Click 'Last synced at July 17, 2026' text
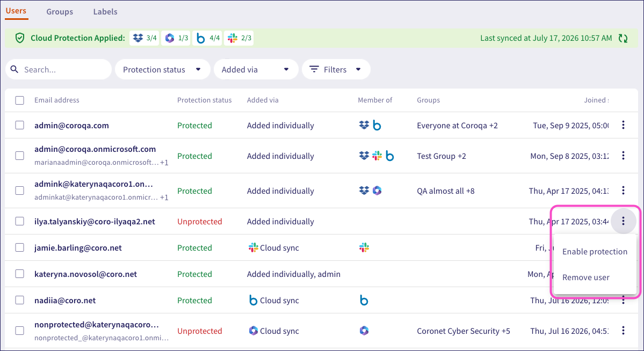 coord(546,38)
